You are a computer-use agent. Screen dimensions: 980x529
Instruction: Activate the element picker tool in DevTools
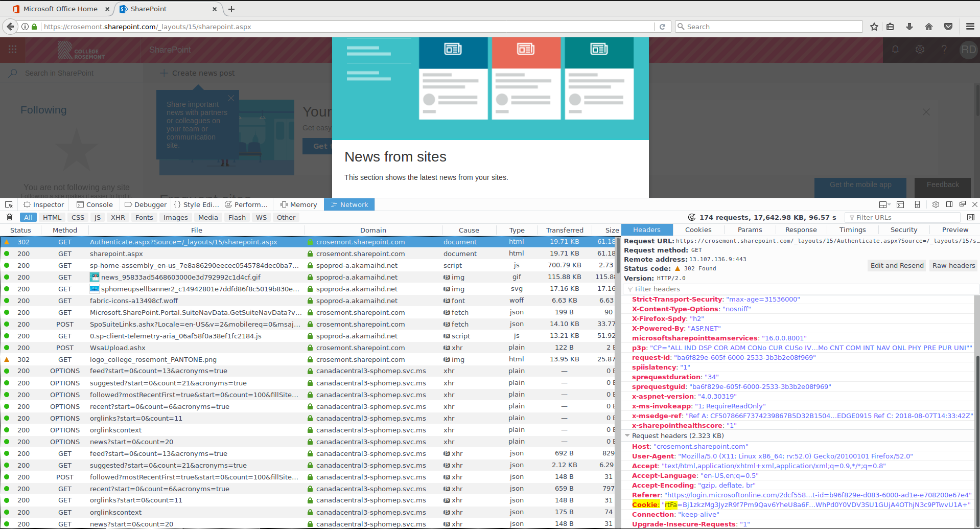(x=9, y=204)
